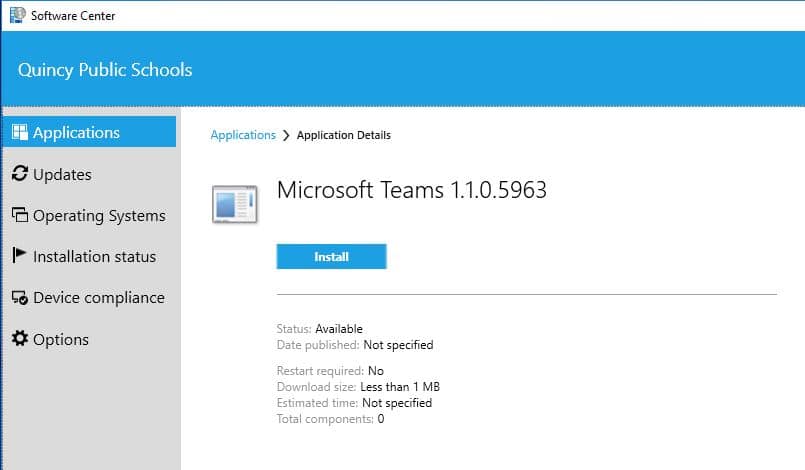The image size is (805, 470).
Task: Click the Application Details breadcrumb text
Action: tap(344, 135)
